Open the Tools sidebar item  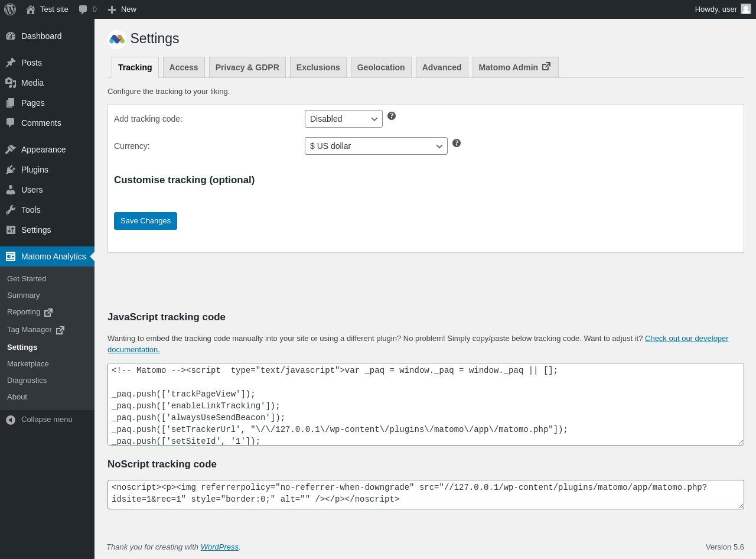click(31, 210)
